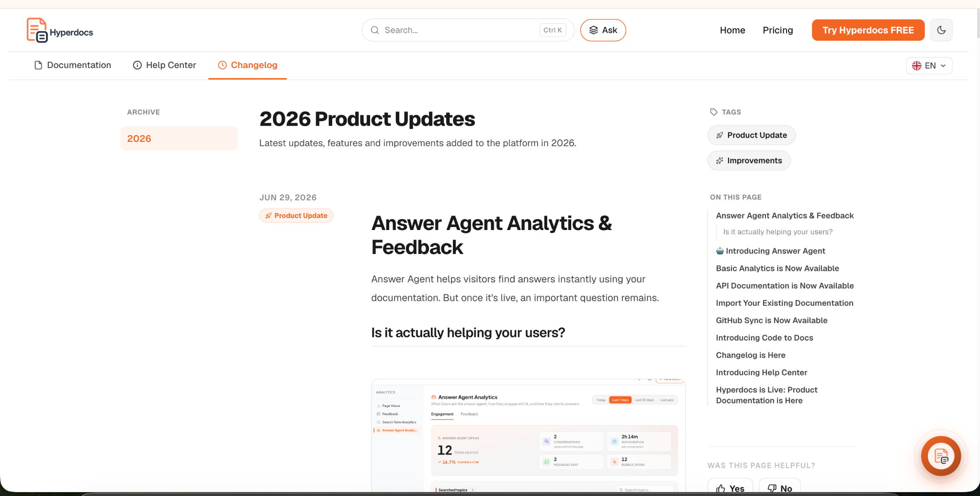Image resolution: width=980 pixels, height=496 pixels.
Task: Open the Home nav link
Action: pyautogui.click(x=732, y=30)
